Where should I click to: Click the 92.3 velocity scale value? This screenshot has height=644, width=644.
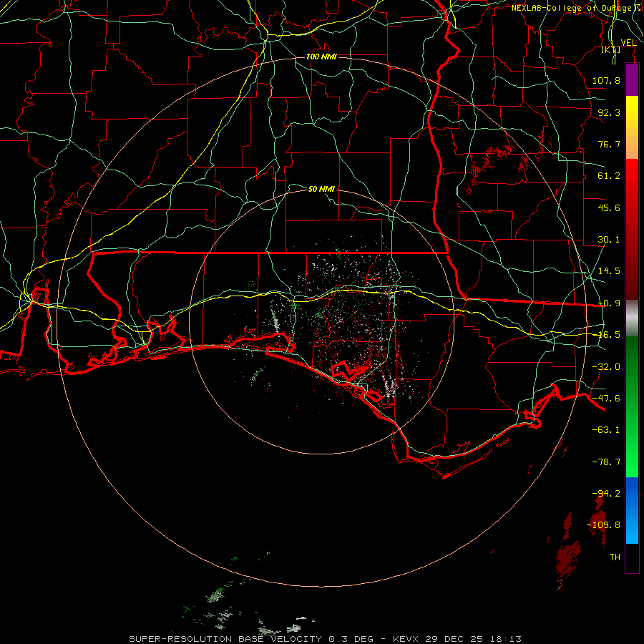(x=609, y=112)
